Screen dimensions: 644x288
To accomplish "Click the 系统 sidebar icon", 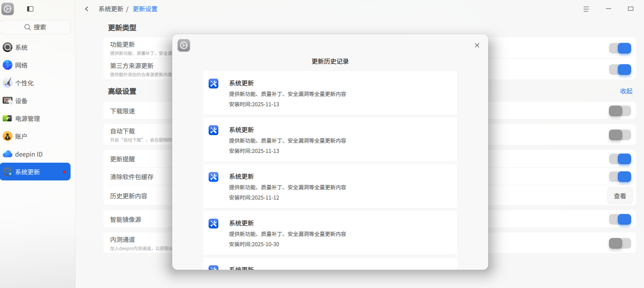I will (8, 48).
